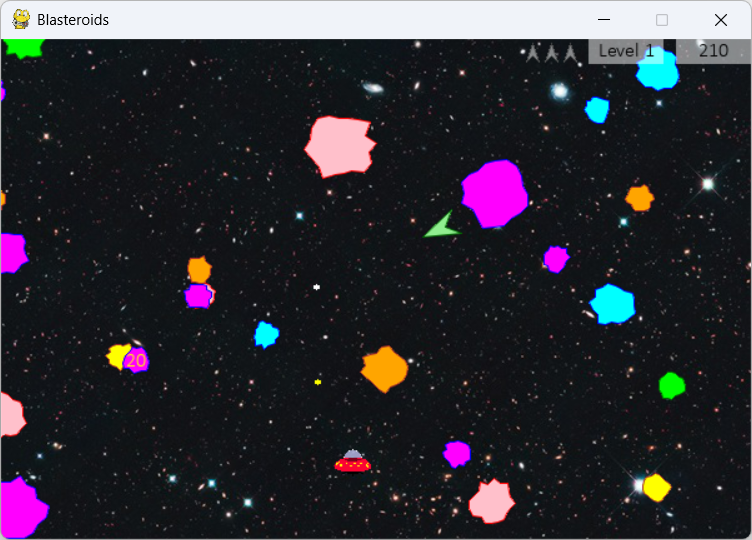Image resolution: width=752 pixels, height=540 pixels.
Task: Click the small yellow bullet projectile
Action: pos(318,382)
